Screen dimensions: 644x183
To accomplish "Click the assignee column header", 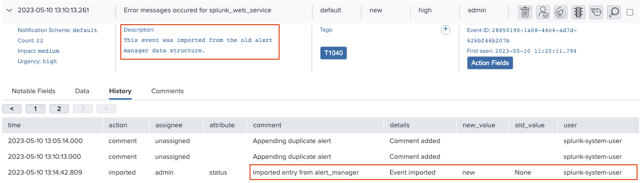I will tap(176, 125).
